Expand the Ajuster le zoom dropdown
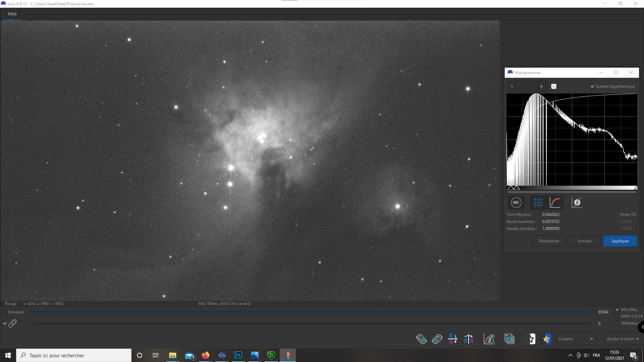Screen dimensions: 644x362 (623, 339)
